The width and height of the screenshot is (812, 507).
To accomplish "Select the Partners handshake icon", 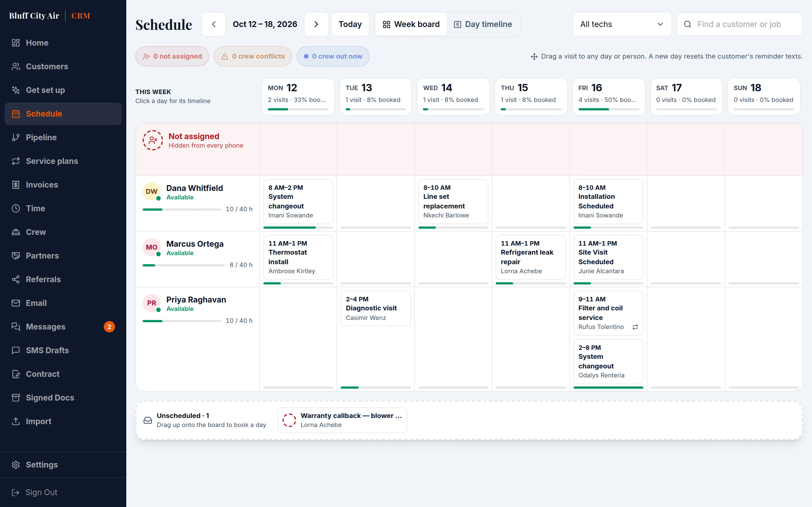I will point(16,255).
